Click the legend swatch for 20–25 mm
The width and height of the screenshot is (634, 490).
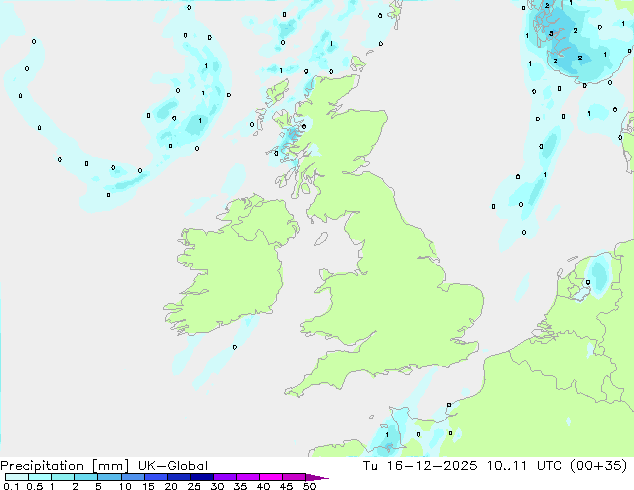coord(178,477)
